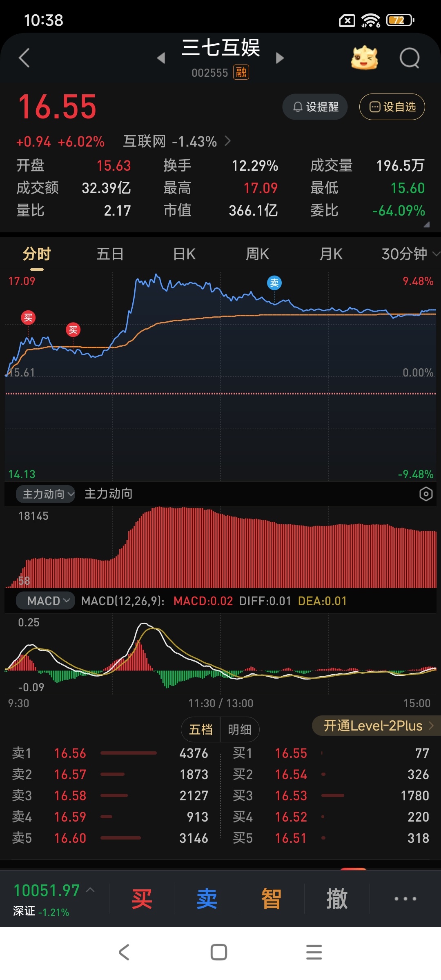Select 卖4 price 16.59 row
The height and width of the screenshot is (980, 441).
110,817
